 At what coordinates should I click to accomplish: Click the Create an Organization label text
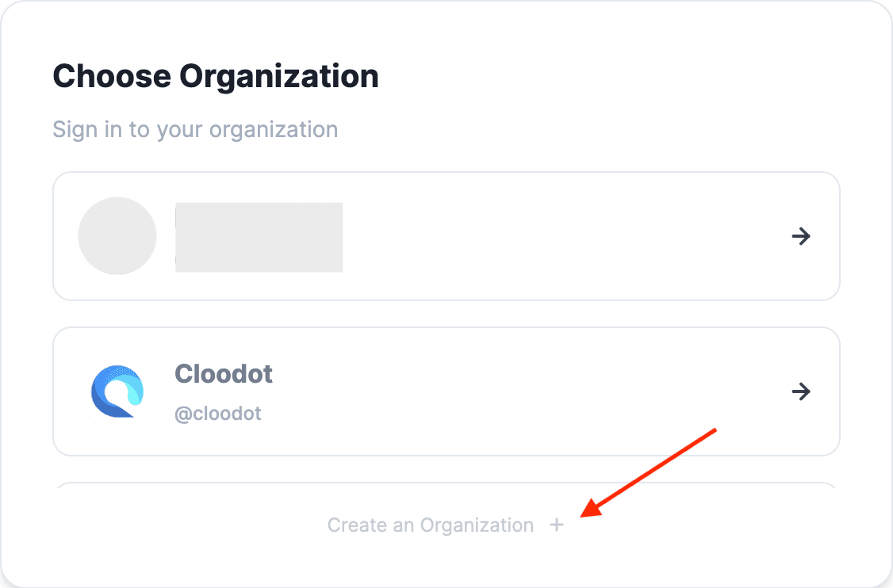pyautogui.click(x=431, y=525)
